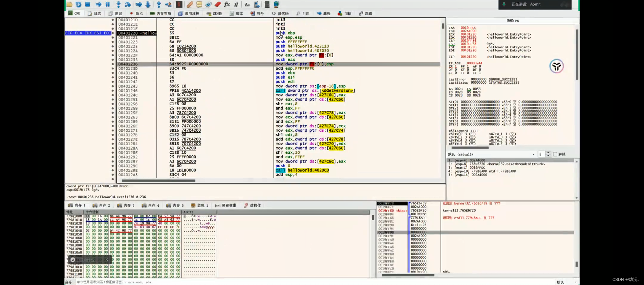Screen dimensions: 644x285
Task: Click the Stop debugging square icon
Action: 88,4
